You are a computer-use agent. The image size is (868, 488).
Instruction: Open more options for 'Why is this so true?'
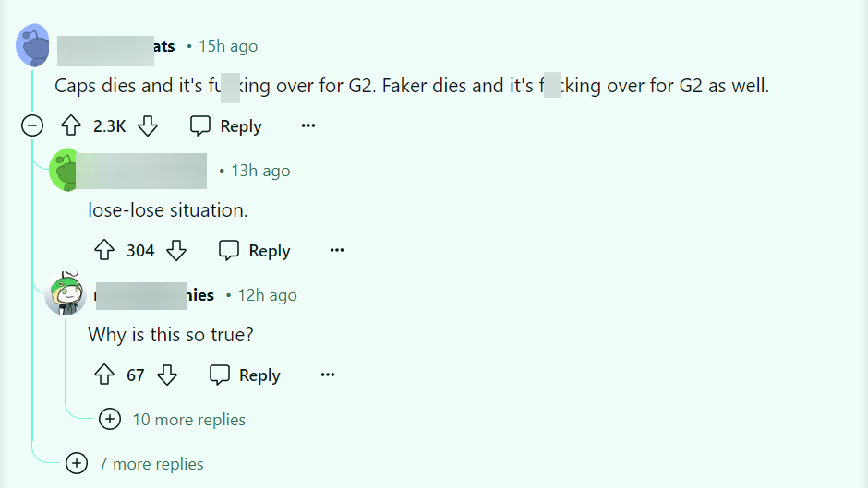click(328, 375)
